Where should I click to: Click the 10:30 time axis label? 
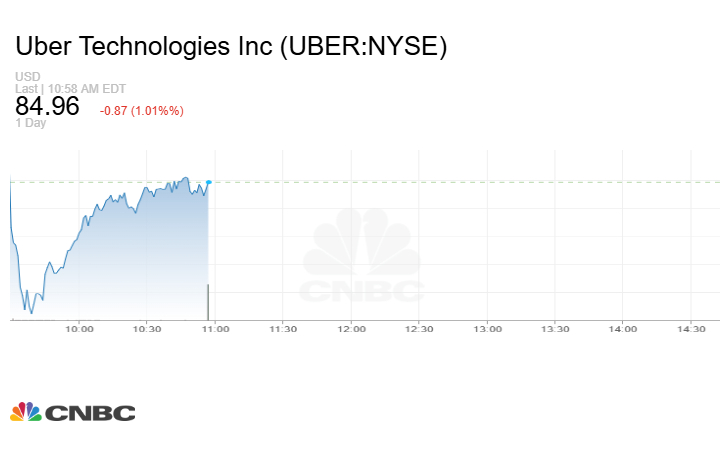[147, 329]
